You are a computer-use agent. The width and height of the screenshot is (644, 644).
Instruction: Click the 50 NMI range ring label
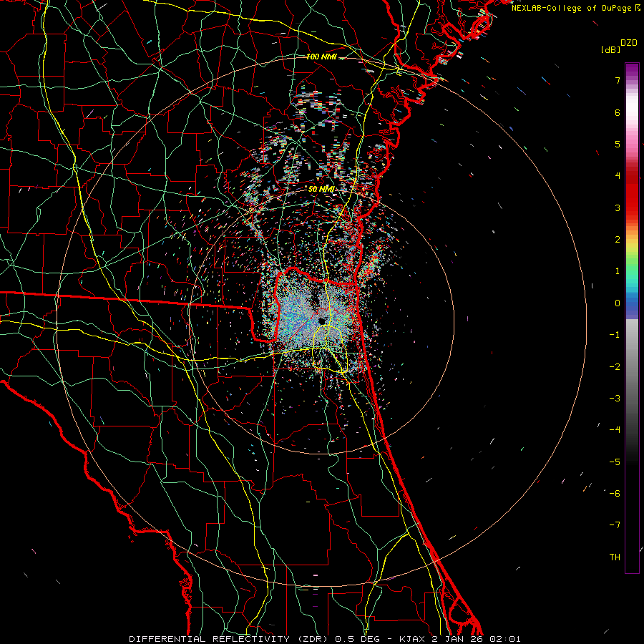[x=321, y=189]
